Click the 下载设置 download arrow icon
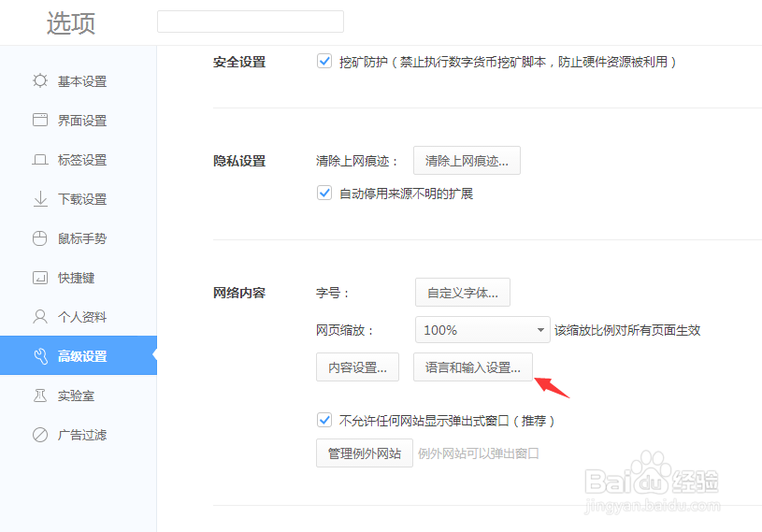The image size is (762, 532). [x=40, y=199]
